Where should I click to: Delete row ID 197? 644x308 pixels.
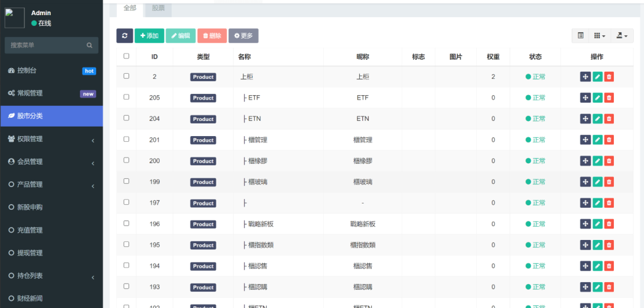click(609, 203)
